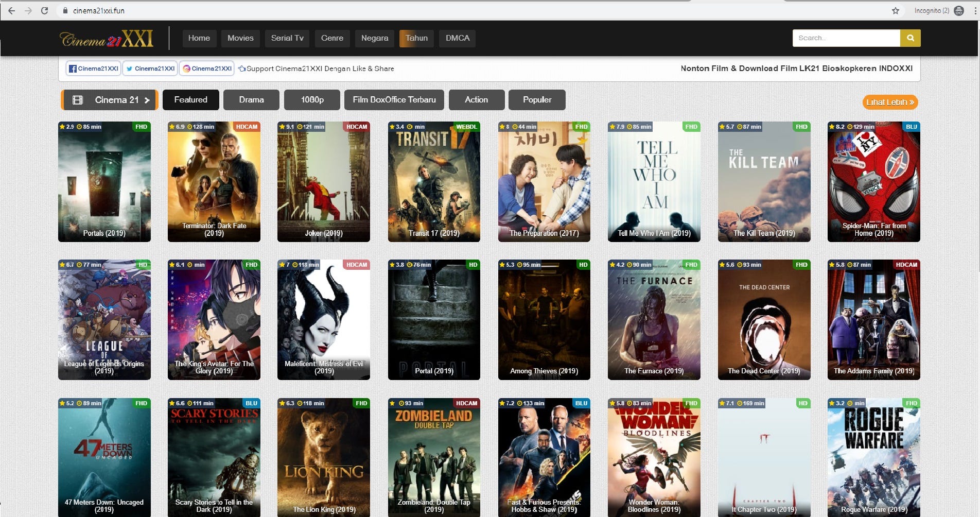Open It Chapter Two (2019) poster
The width and height of the screenshot is (980, 517).
(x=764, y=457)
